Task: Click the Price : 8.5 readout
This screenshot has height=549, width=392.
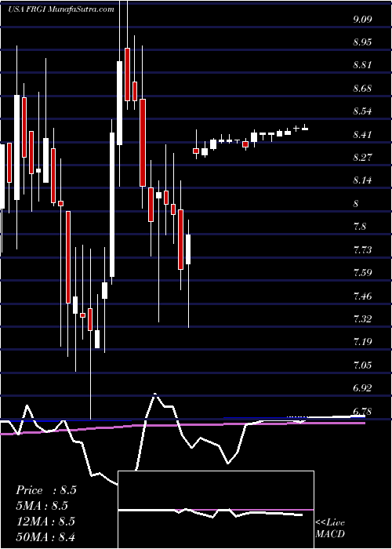Action: coord(45,490)
